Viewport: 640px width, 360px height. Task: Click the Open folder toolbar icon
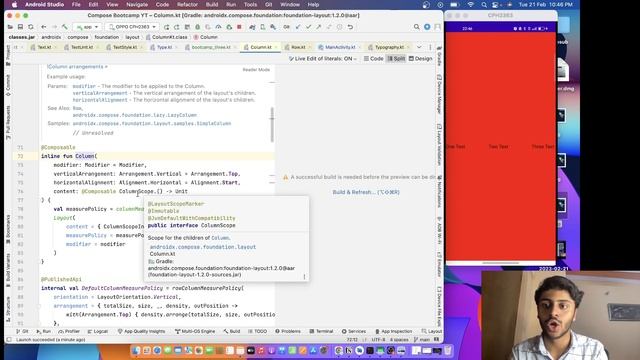click(10, 27)
